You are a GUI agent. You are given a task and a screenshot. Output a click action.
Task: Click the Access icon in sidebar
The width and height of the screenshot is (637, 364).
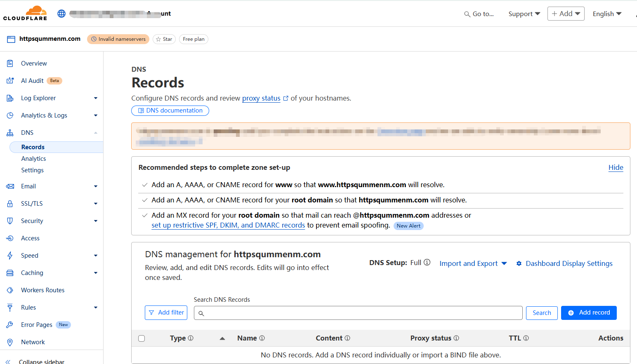click(10, 238)
